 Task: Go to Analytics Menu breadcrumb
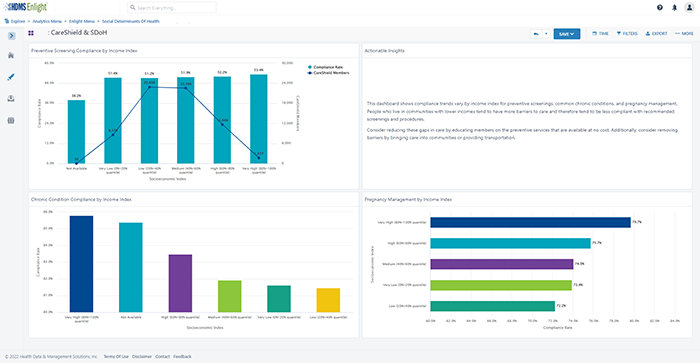[47, 21]
